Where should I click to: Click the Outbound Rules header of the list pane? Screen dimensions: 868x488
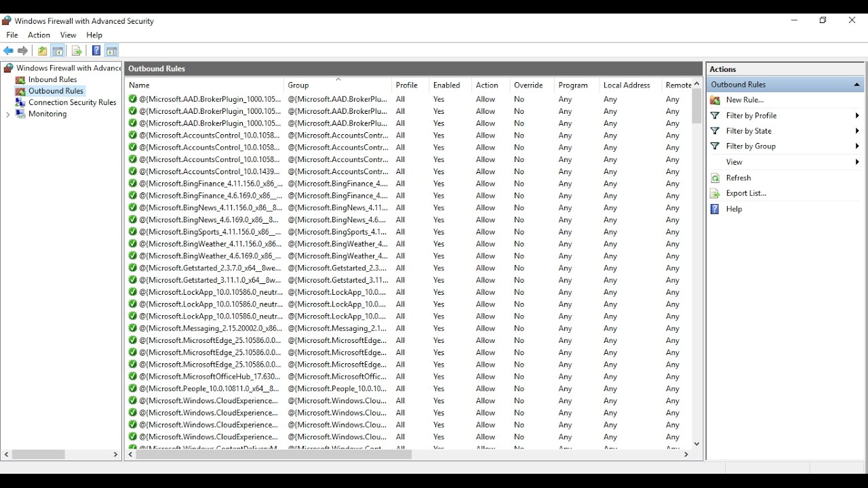[x=414, y=68]
